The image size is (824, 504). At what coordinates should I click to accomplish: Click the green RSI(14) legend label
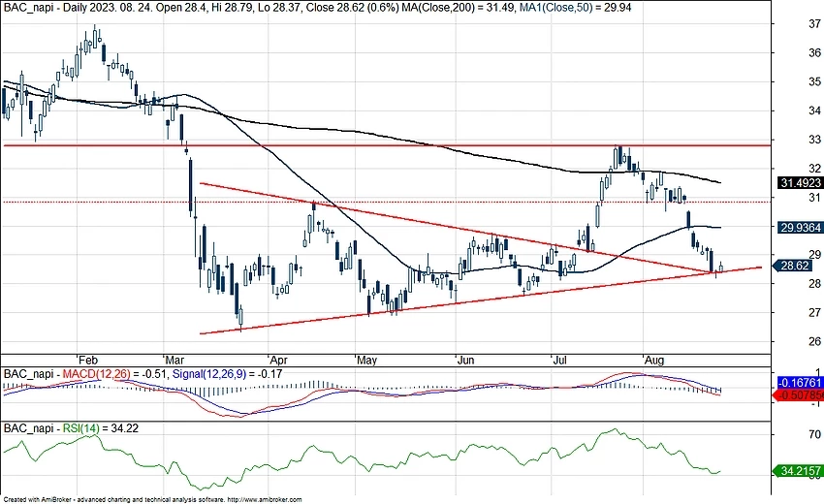[x=80, y=428]
